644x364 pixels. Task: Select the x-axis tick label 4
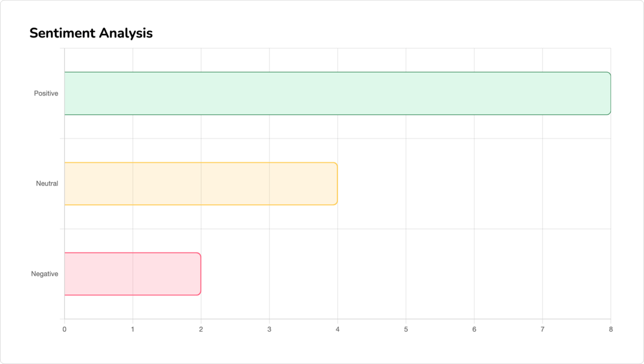(x=338, y=329)
